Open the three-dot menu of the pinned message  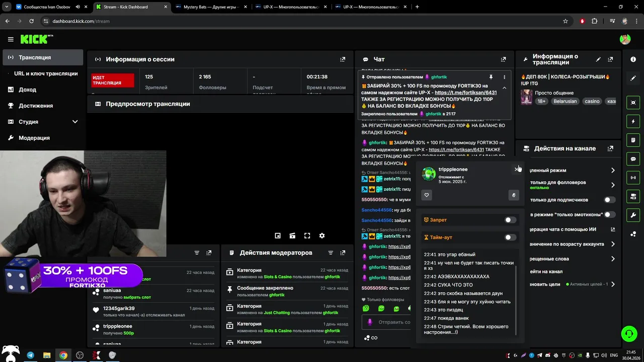click(x=504, y=77)
